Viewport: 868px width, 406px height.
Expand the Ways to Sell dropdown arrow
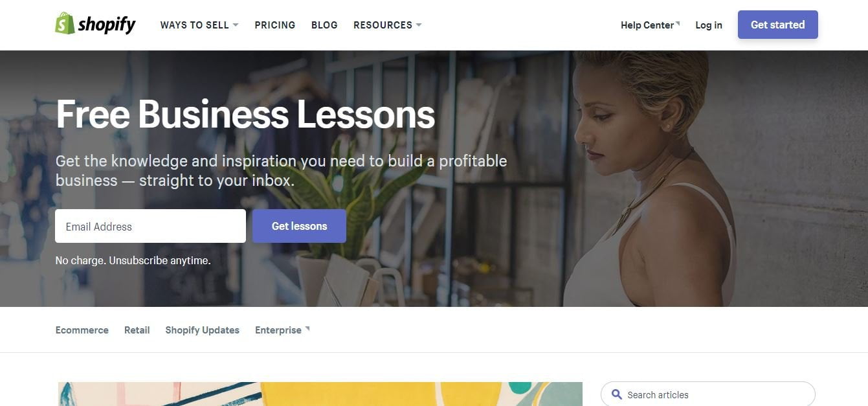236,25
